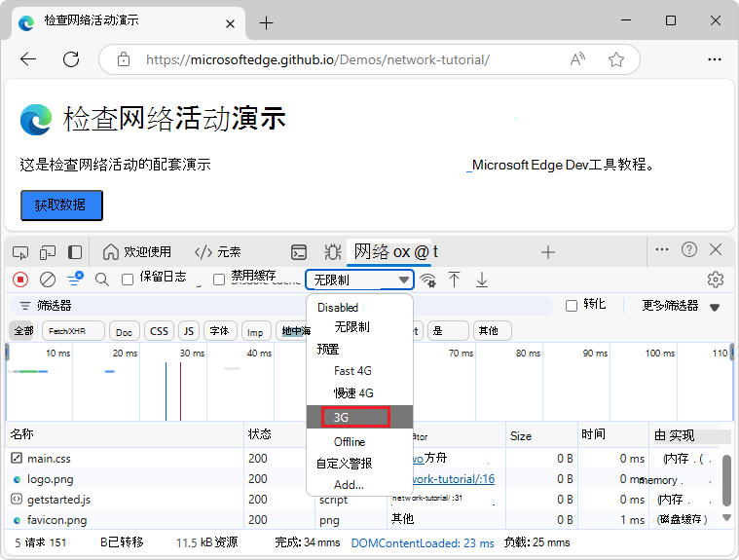Filter by JS requests
The image size is (739, 560).
(189, 331)
